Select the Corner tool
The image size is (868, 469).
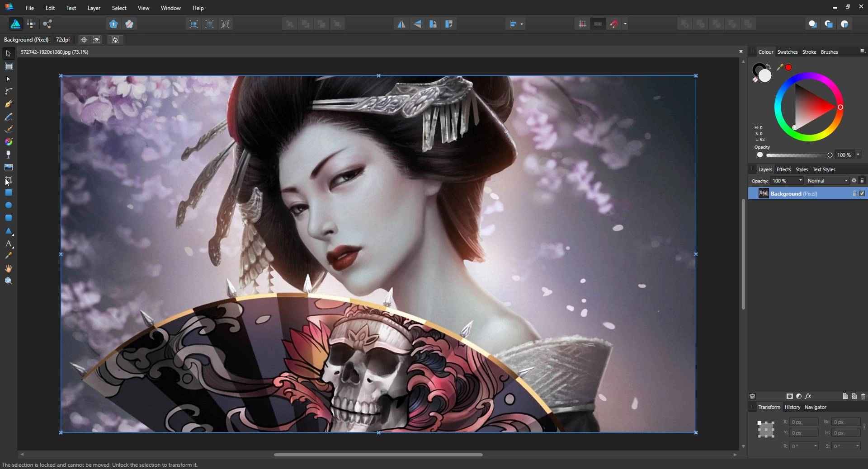(x=9, y=91)
